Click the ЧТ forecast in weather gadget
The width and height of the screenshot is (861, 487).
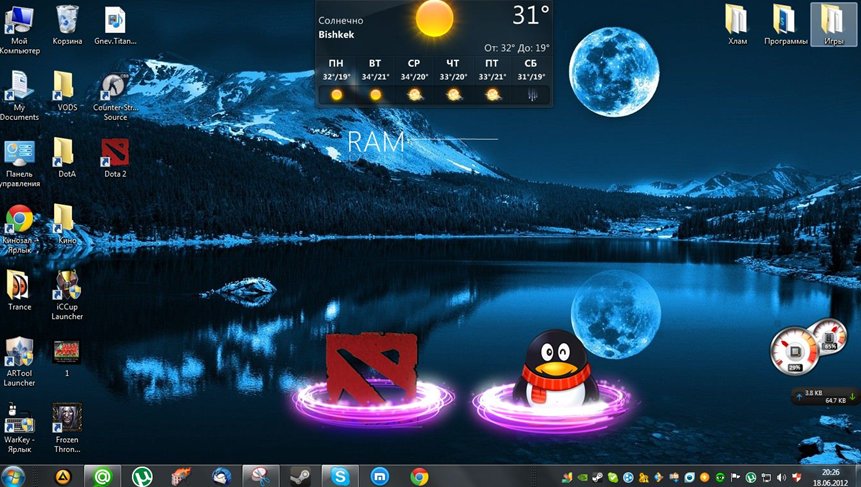453,81
